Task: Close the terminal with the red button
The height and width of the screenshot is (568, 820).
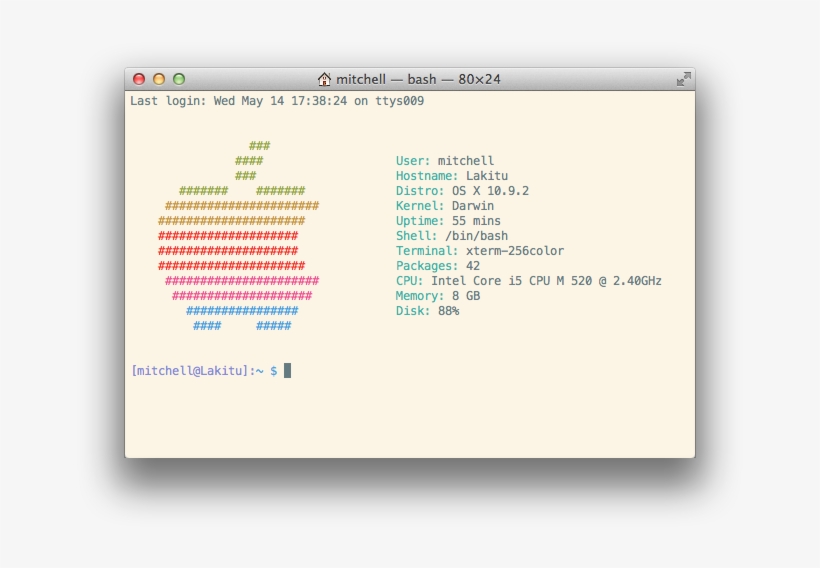Action: (x=139, y=79)
